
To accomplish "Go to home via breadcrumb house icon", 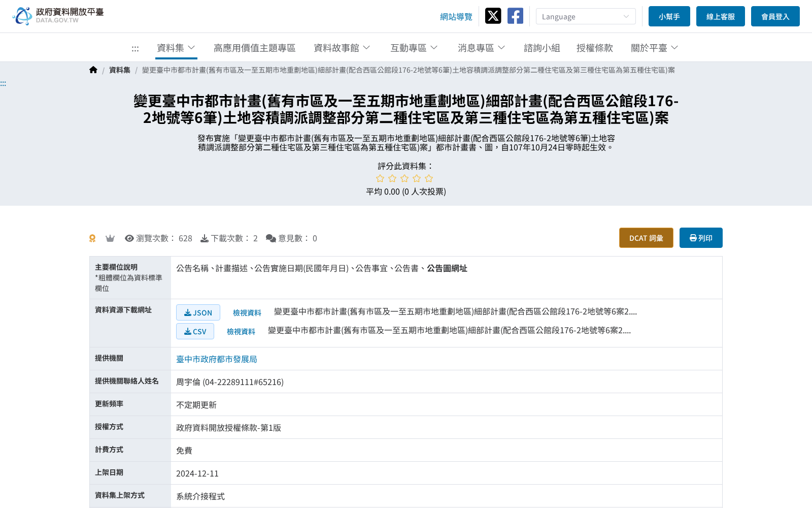I will click(93, 70).
